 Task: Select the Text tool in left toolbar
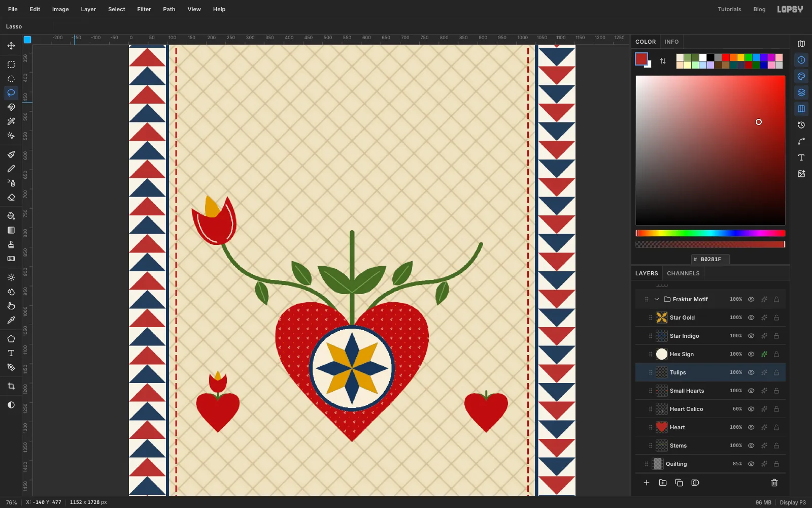pos(11,353)
